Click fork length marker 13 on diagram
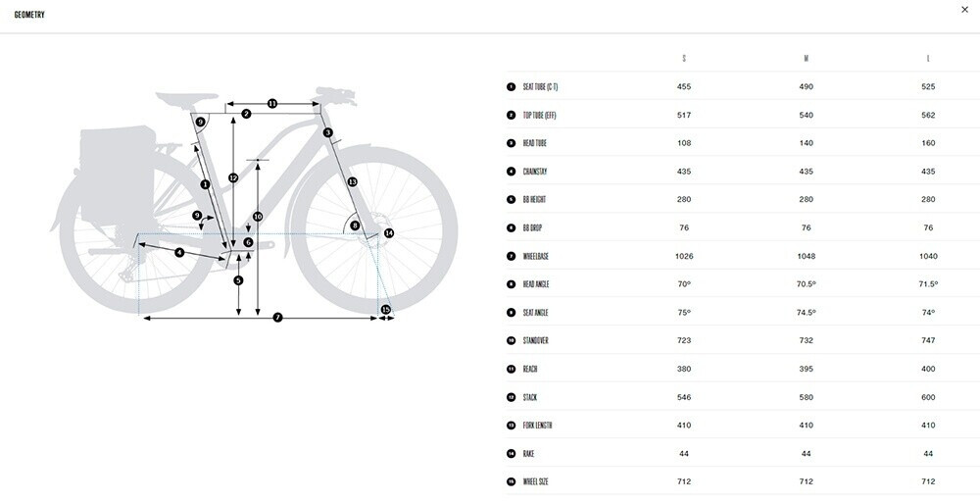This screenshot has width=980, height=502. 352,182
